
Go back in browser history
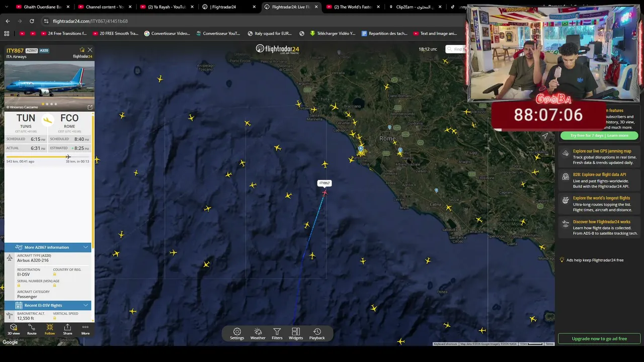pyautogui.click(x=8, y=21)
